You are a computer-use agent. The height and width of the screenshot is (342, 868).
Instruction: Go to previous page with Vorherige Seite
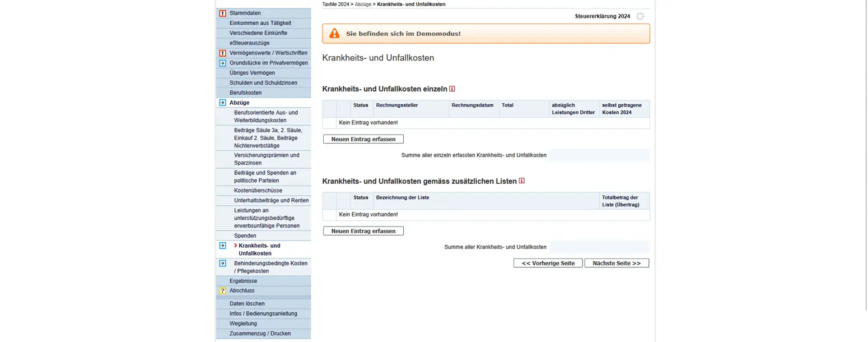548,264
